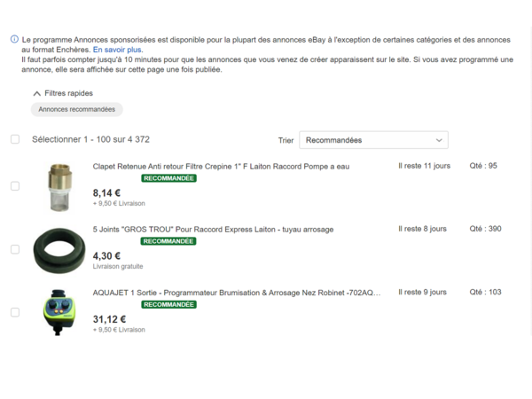Click the "Qté : 103" value
Viewport: 532px width, 399px height.
pyautogui.click(x=485, y=292)
